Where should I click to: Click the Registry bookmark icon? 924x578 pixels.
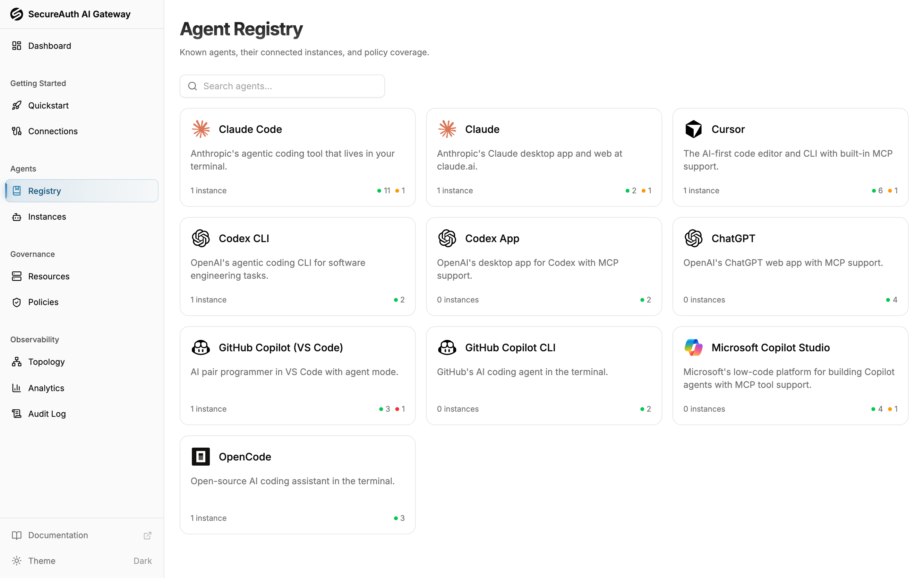(16, 191)
